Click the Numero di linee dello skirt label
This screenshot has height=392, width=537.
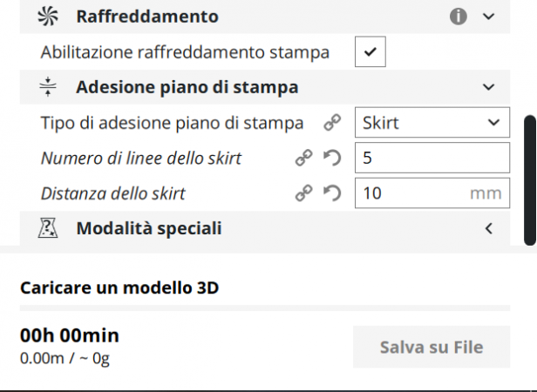141,159
